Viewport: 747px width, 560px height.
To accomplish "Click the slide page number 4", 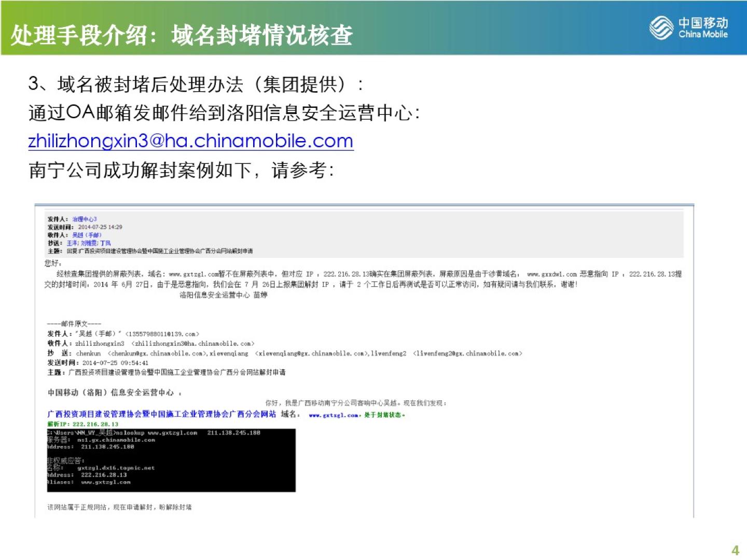I will pyautogui.click(x=735, y=550).
